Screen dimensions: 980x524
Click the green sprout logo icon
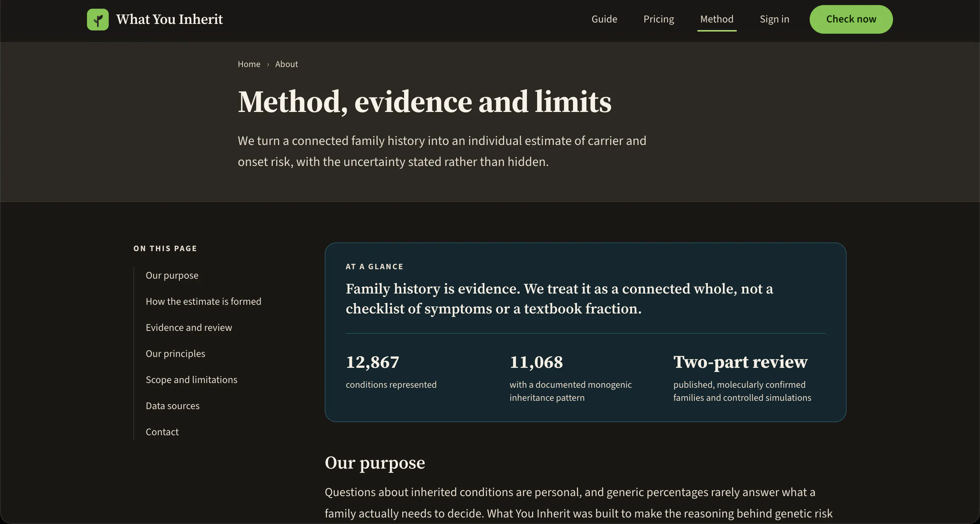pos(98,20)
